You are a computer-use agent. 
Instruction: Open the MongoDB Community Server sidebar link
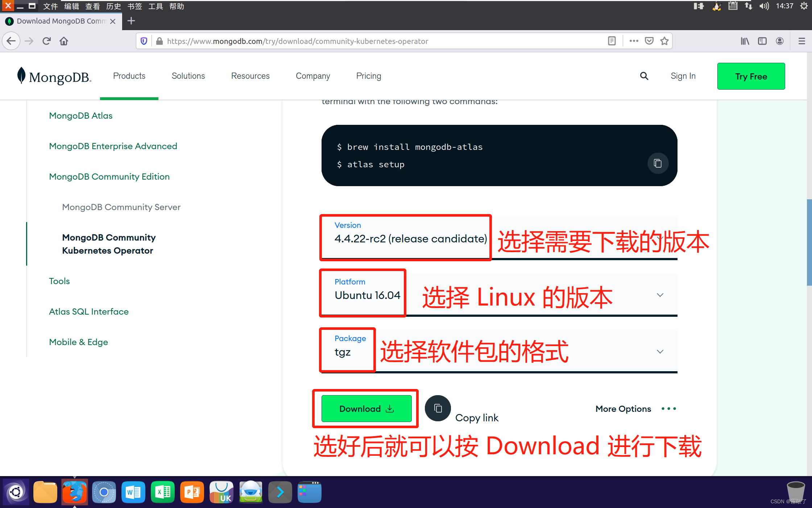[121, 207]
